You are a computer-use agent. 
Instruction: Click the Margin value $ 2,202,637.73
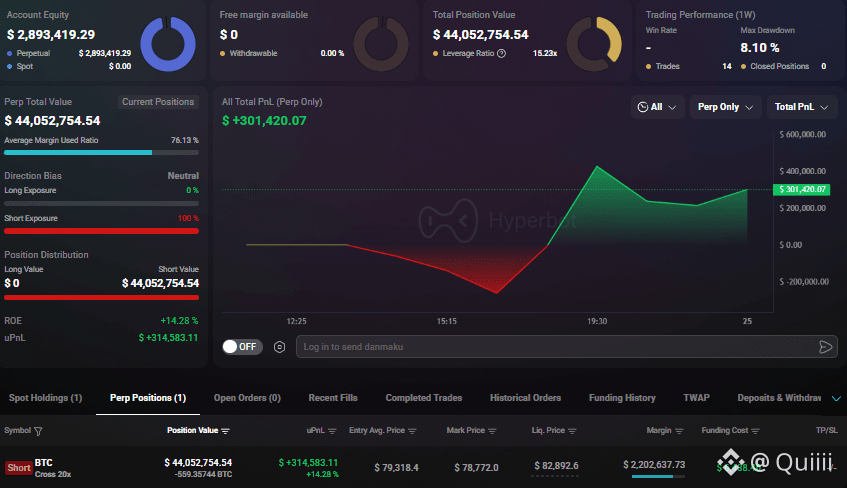click(x=654, y=465)
